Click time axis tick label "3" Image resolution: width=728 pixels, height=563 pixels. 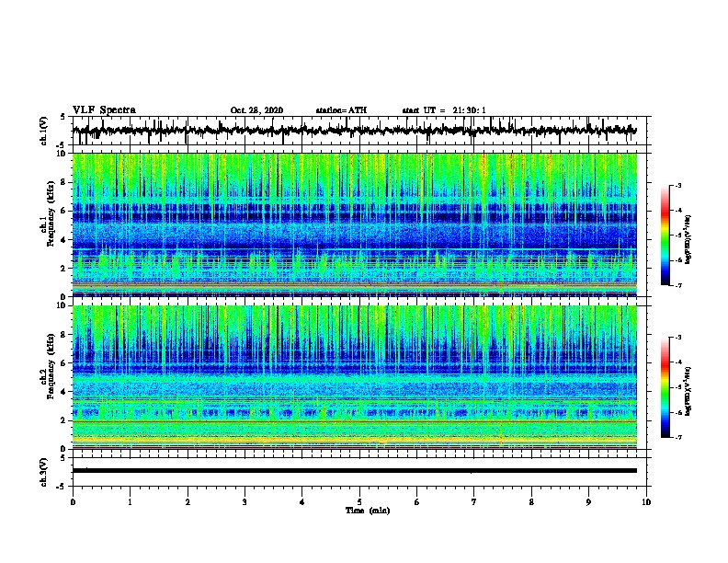pyautogui.click(x=245, y=502)
